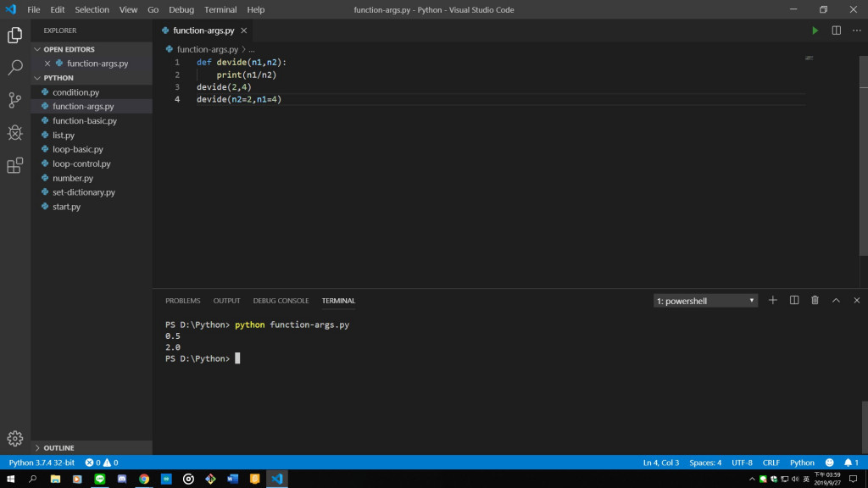Screen dimensions: 868x488
Task: Select Python 3.7.4 32-bit interpreter
Action: 42,463
